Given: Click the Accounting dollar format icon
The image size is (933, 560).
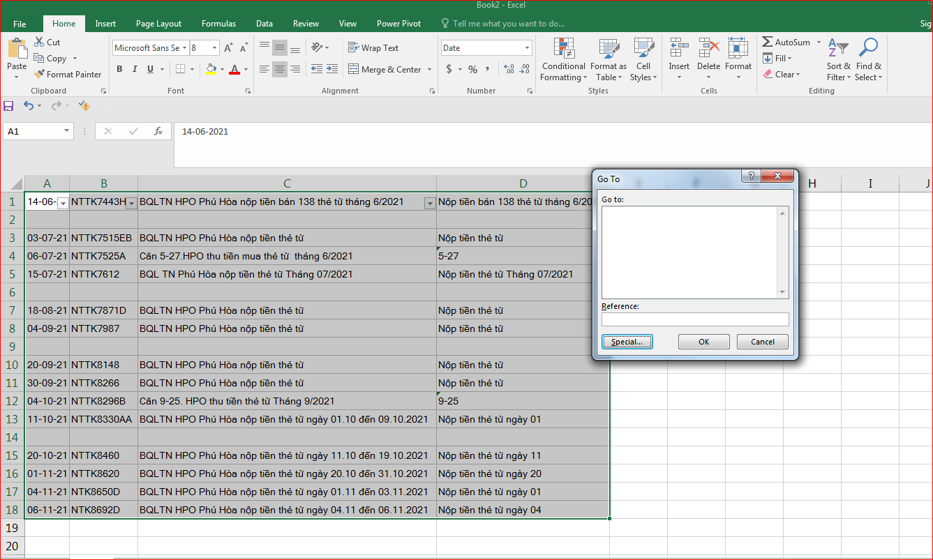Looking at the screenshot, I should point(449,69).
